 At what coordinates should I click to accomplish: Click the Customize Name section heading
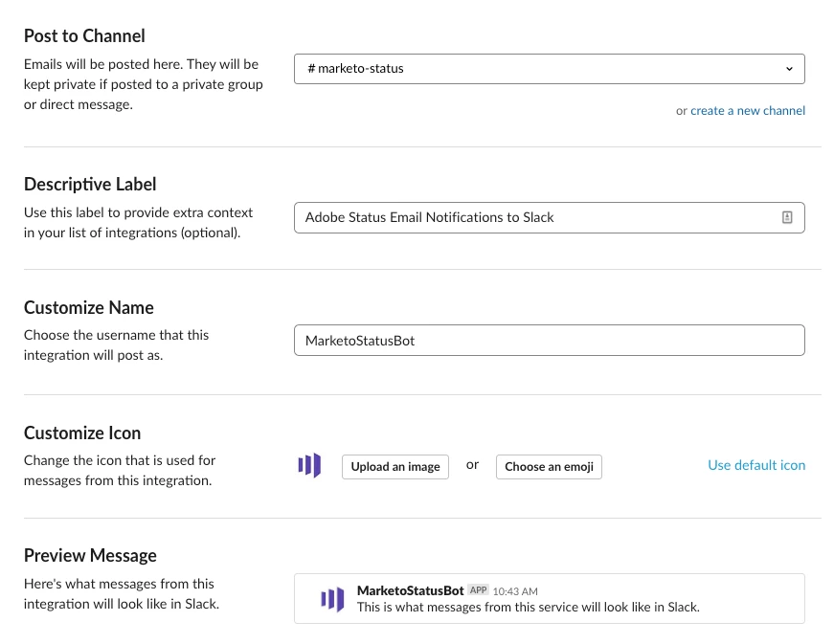pyautogui.click(x=89, y=308)
